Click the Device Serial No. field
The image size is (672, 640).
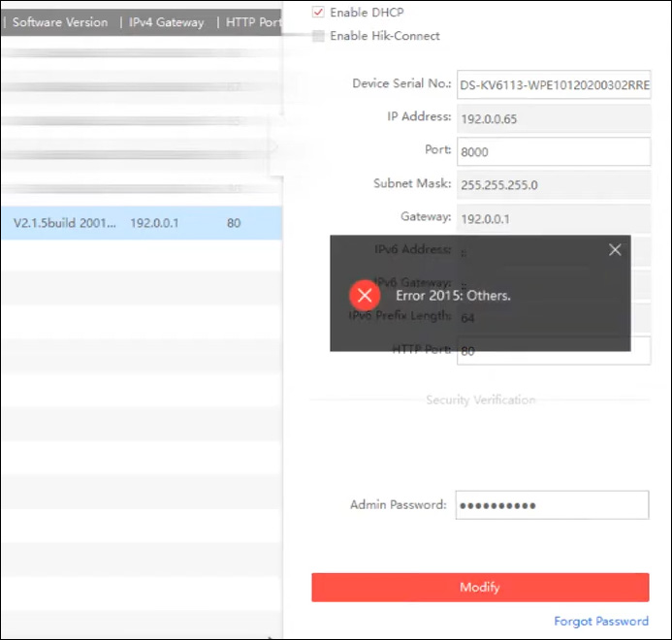click(554, 84)
